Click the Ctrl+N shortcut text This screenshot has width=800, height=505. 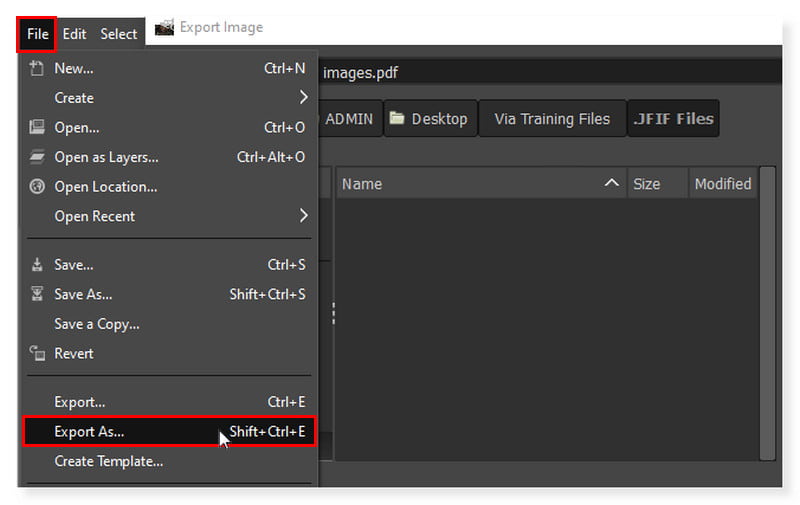pyautogui.click(x=285, y=68)
